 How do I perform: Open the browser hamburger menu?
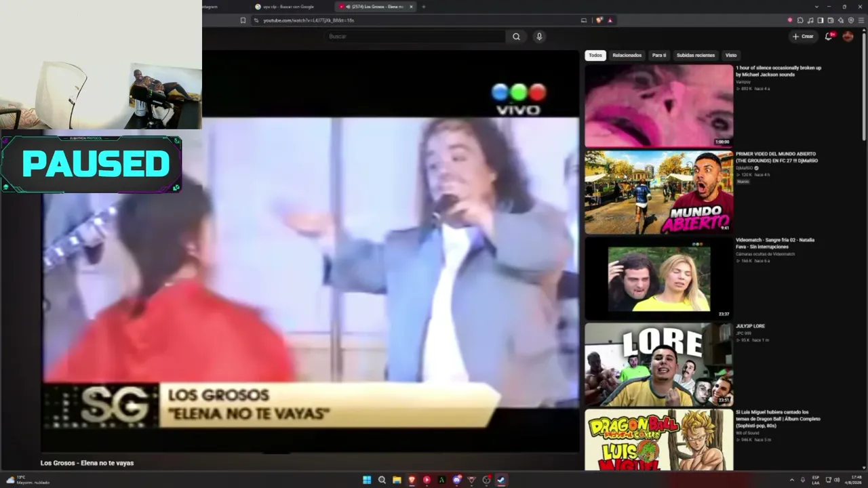861,20
